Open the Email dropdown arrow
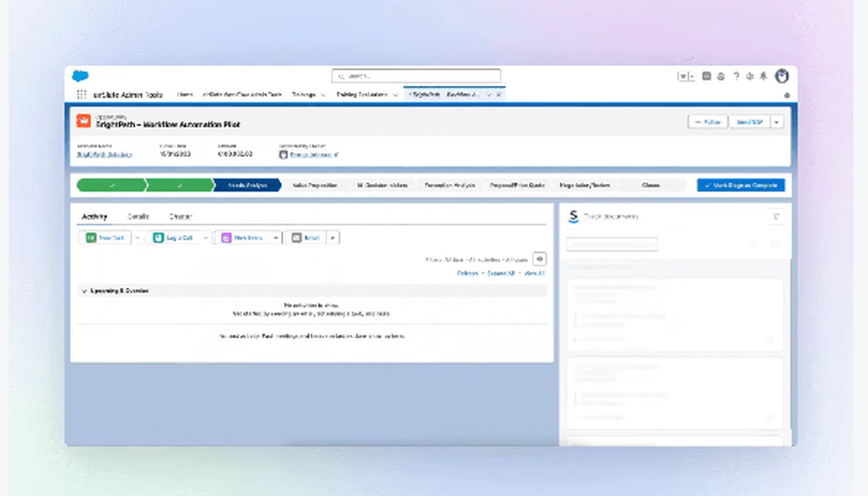 [332, 238]
